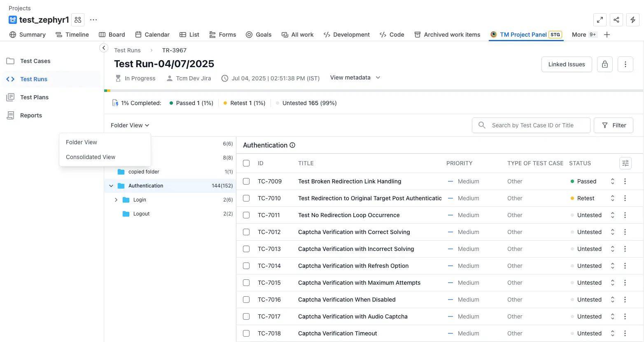Tick the select-all checkbox in table header
The image size is (644, 342).
246,163
